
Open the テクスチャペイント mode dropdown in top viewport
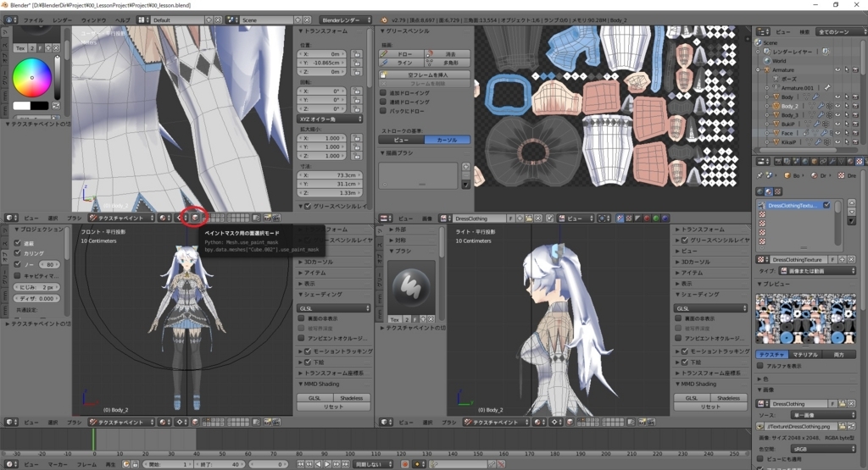point(122,218)
